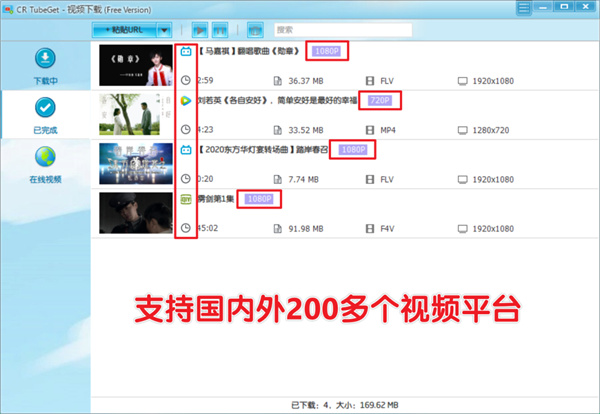
Task: Open the hamburger menu in title bar
Action: coord(523,8)
